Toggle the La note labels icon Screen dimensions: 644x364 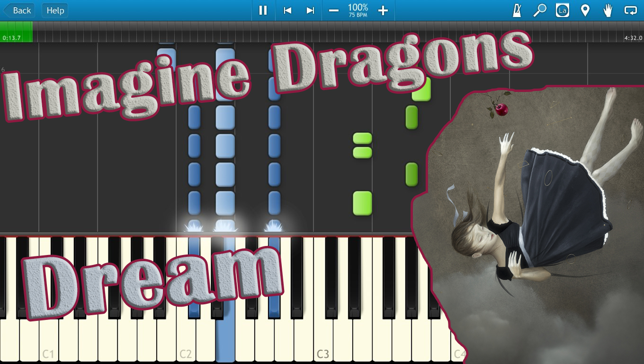[x=563, y=10]
